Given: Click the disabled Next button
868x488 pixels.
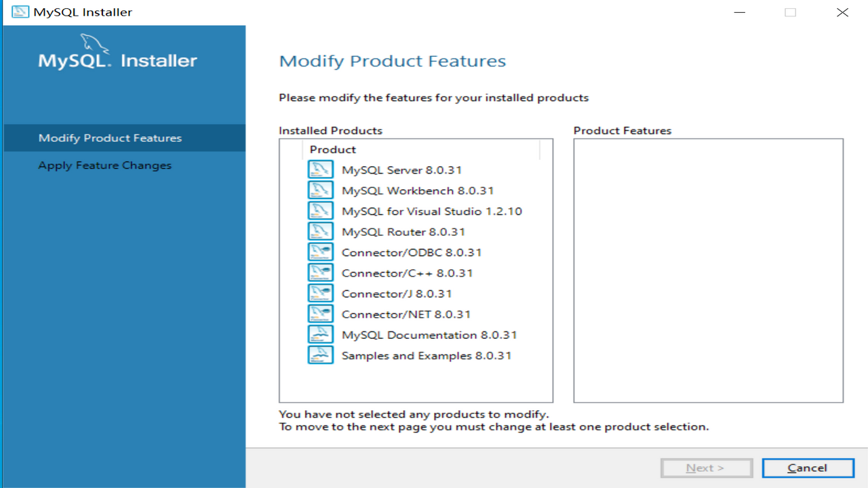Looking at the screenshot, I should coord(707,468).
